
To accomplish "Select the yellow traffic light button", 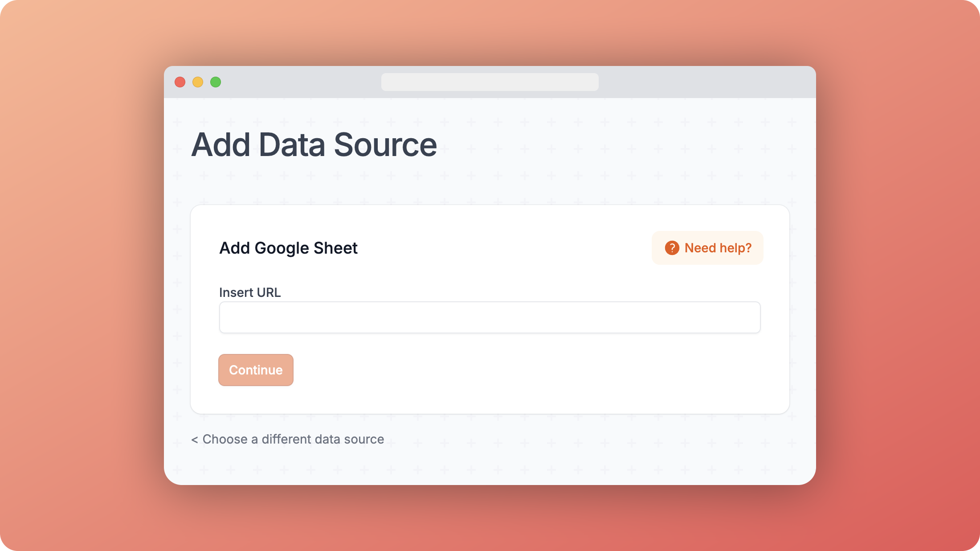I will tap(198, 82).
